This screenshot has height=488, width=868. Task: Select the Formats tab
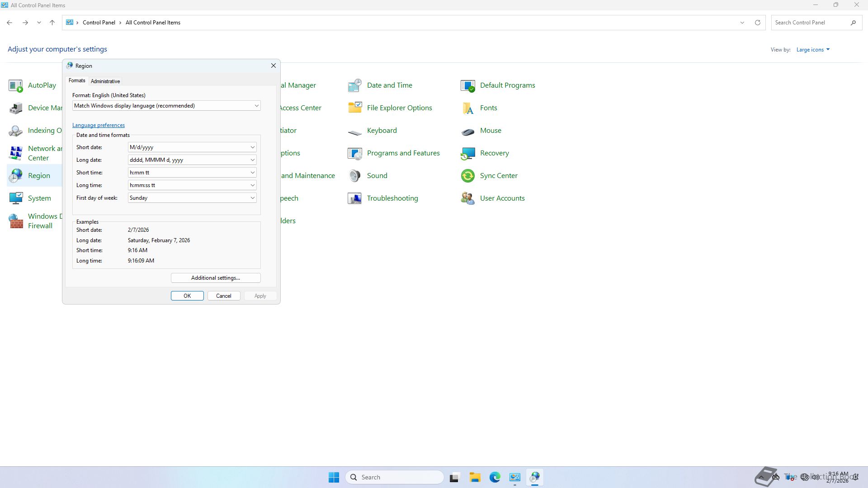coord(77,80)
